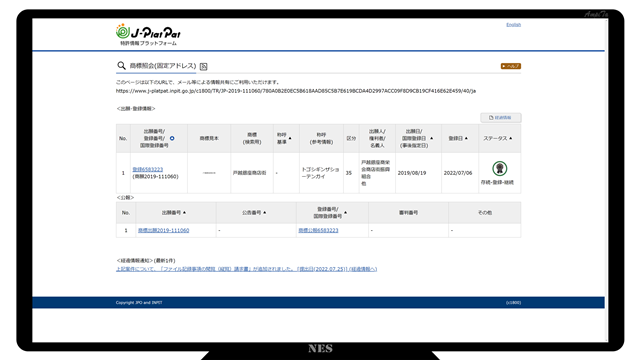Sort by ステータス column arrow
Viewport: 640px width, 360px height.
(511, 138)
